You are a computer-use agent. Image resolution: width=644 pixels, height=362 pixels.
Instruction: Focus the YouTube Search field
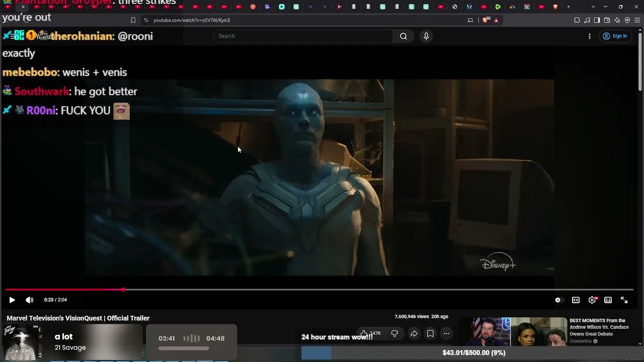coord(303,36)
